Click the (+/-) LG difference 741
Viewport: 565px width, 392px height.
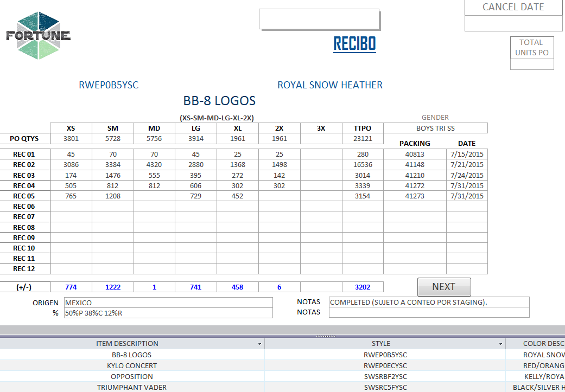[195, 287]
